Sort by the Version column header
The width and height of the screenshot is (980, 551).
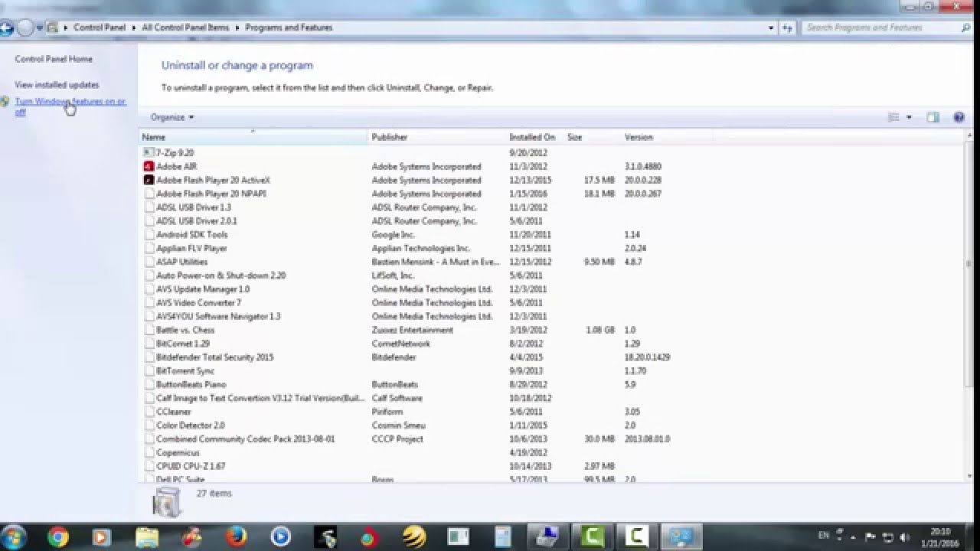click(x=666, y=137)
